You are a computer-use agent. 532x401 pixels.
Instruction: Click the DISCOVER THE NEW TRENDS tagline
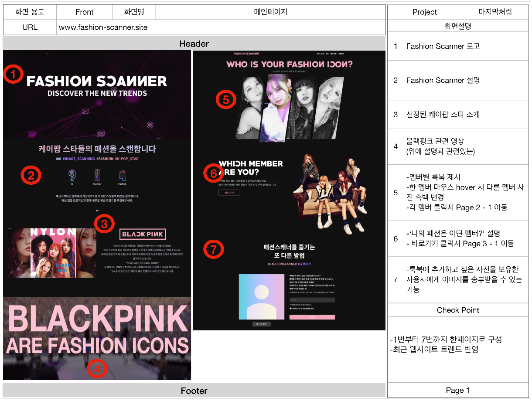click(x=97, y=93)
